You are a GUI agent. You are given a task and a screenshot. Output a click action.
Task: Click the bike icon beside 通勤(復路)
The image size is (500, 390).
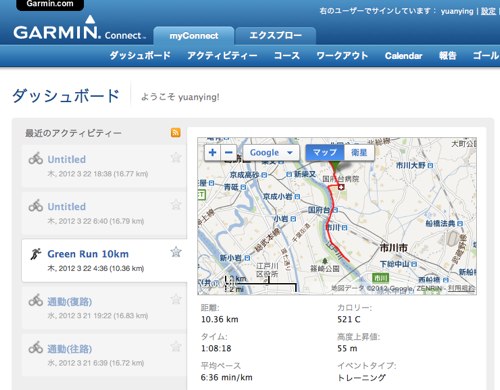click(36, 301)
